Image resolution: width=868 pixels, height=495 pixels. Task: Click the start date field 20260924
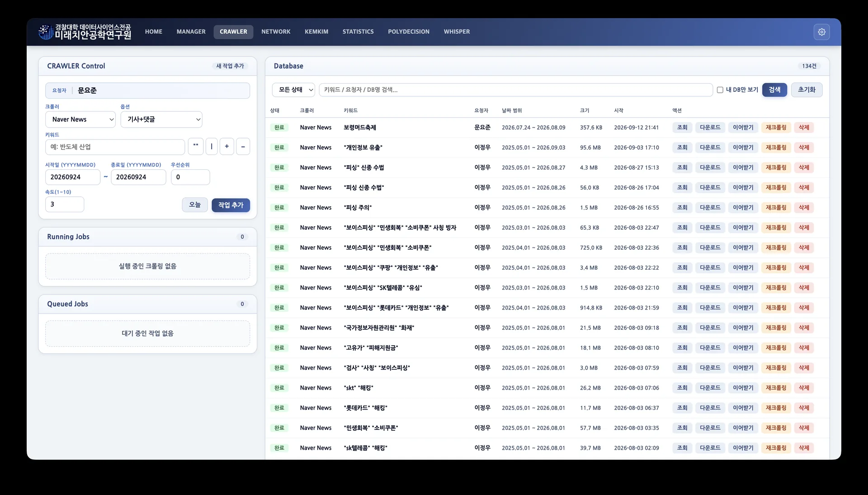click(x=72, y=177)
